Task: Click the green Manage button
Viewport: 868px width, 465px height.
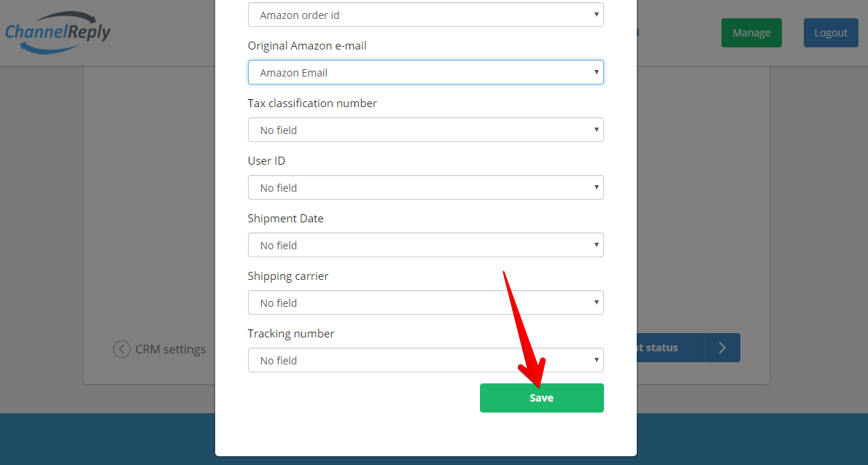Action: point(751,33)
